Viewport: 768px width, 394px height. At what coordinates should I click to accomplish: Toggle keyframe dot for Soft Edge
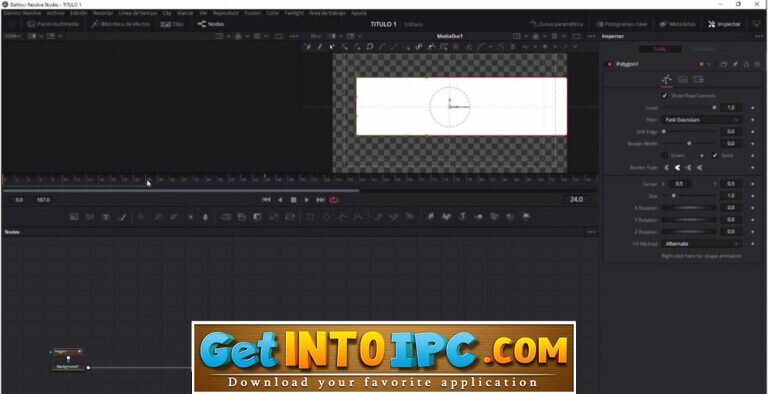click(752, 131)
